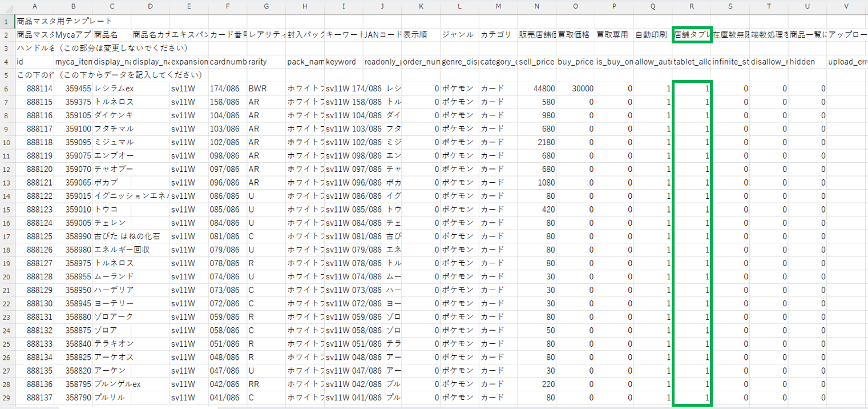This screenshot has height=409, width=868.
Task: Click the green-outlined 店舗タブレ header cell
Action: [692, 34]
